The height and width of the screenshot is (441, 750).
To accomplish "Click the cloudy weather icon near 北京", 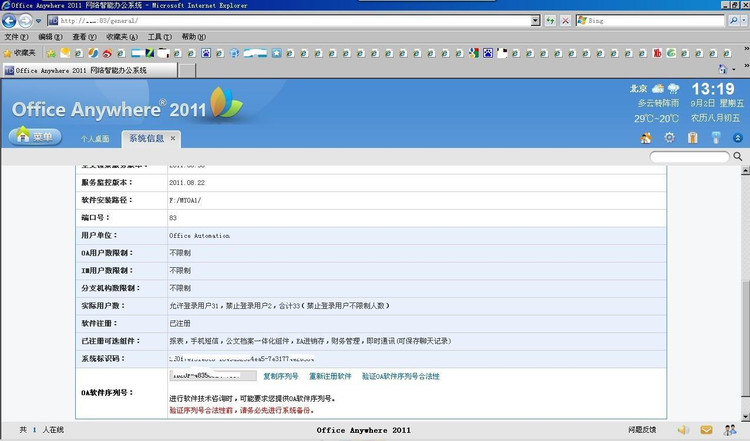I will tap(658, 88).
